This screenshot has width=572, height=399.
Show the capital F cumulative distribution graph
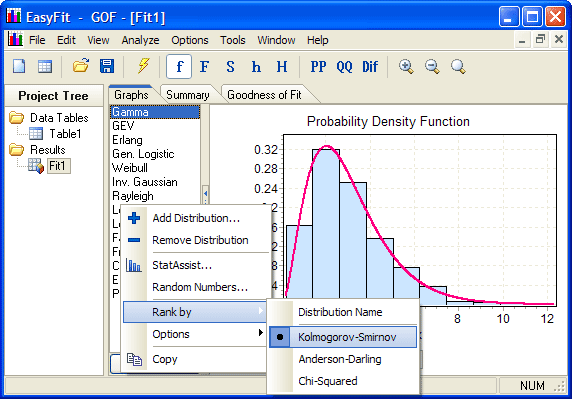pos(204,67)
